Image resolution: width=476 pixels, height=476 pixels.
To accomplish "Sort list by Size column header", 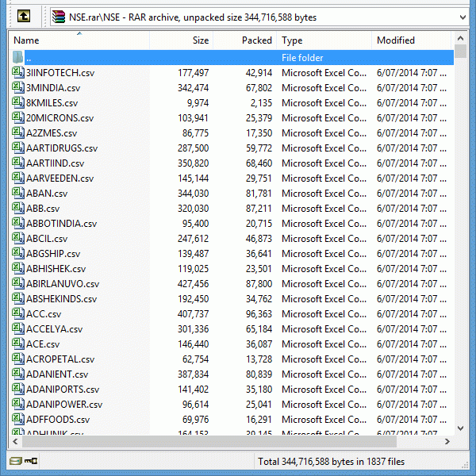I will coord(181,40).
